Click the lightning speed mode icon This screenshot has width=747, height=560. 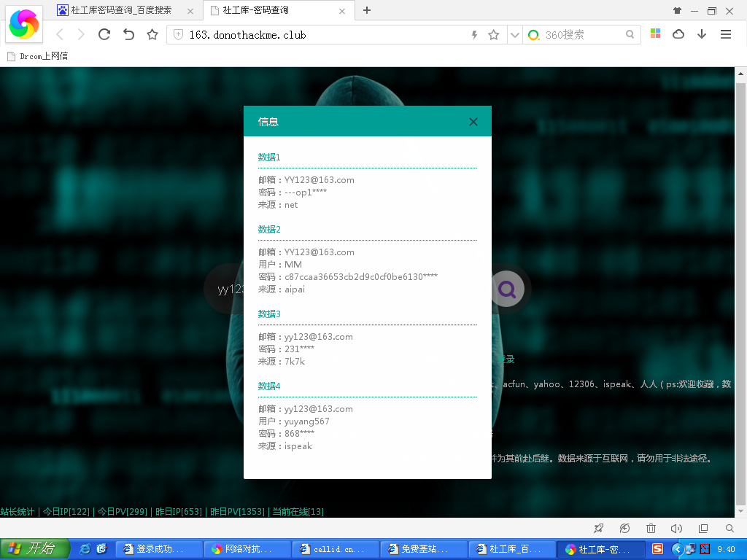tap(474, 35)
